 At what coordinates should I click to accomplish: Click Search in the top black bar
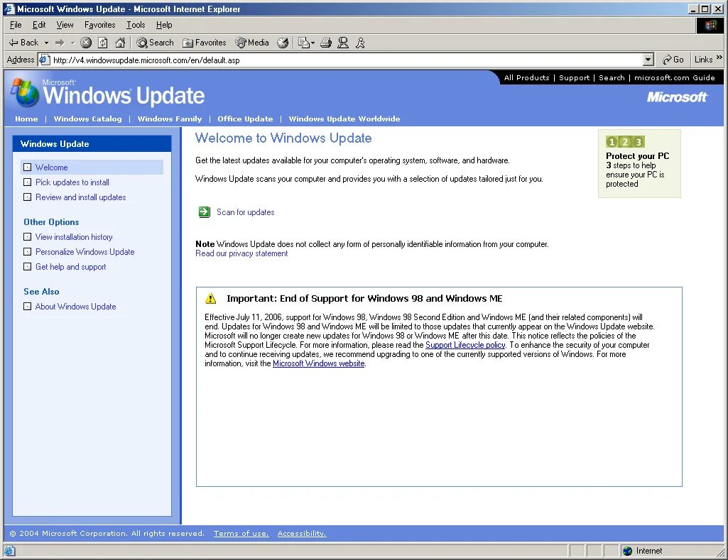point(612,77)
